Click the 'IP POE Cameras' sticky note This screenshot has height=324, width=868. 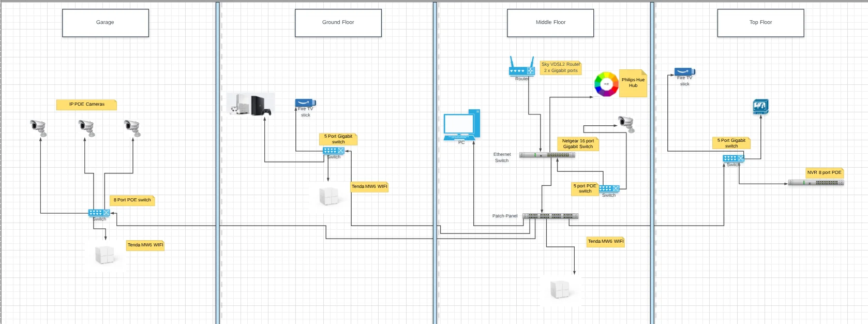coord(86,105)
